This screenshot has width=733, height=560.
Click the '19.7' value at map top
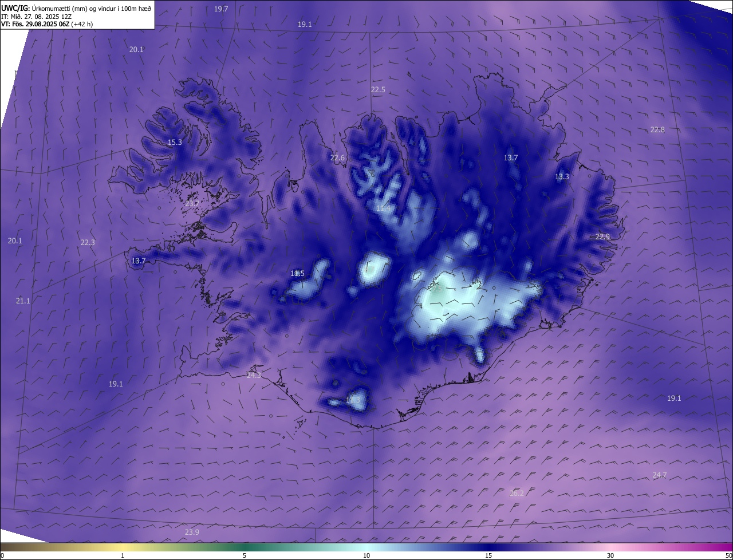(221, 9)
